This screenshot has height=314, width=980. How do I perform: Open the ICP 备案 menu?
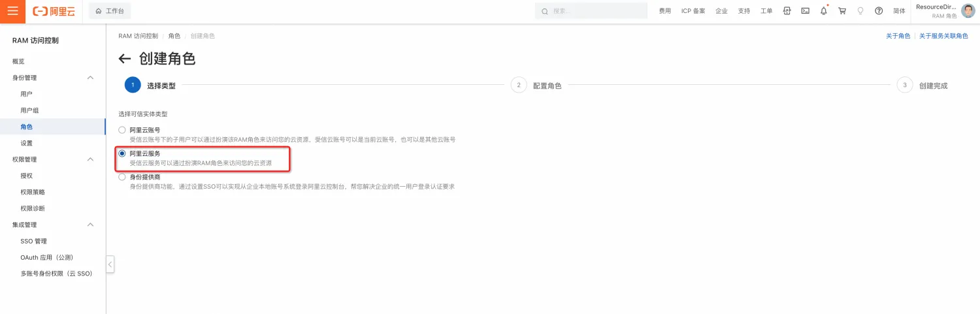(x=693, y=11)
